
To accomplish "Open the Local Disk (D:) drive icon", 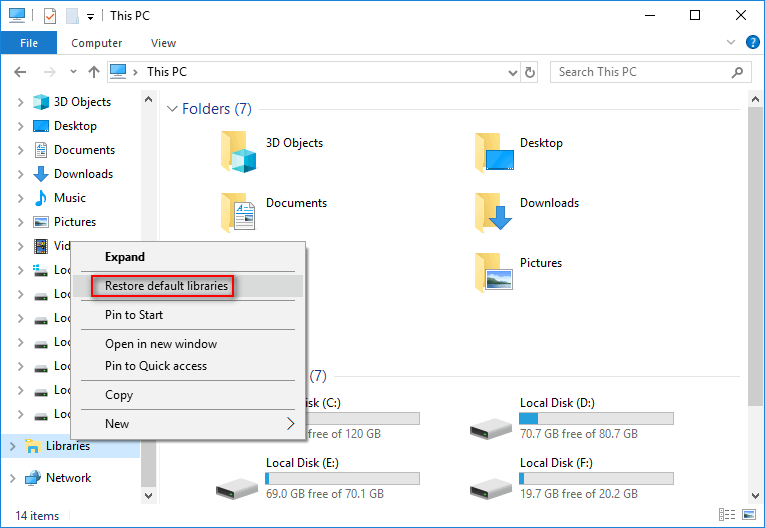I will click(491, 423).
